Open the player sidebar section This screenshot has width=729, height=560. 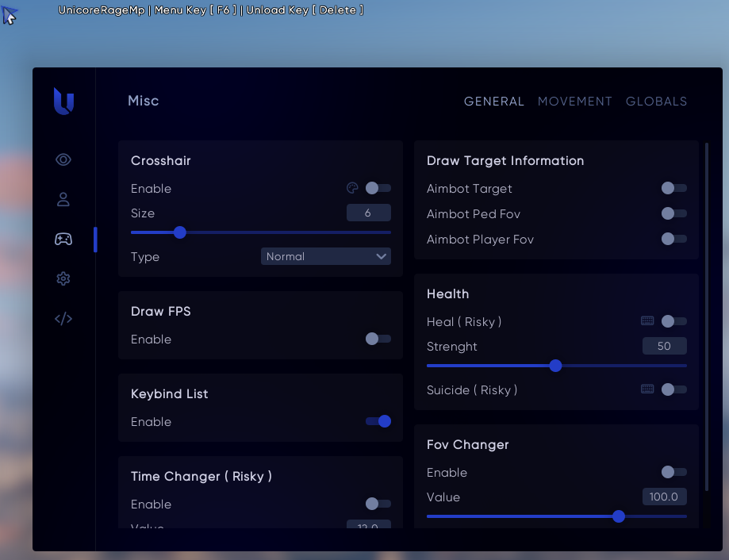63,199
